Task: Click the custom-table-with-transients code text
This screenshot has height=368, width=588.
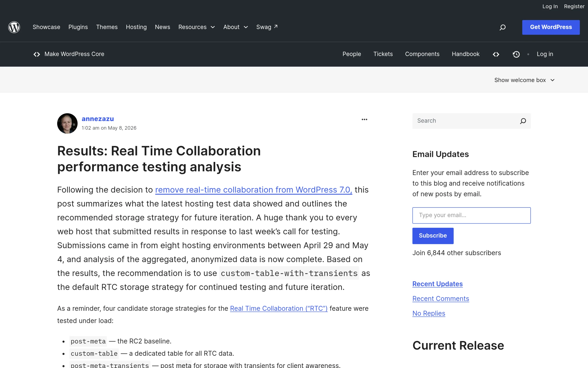Action: pyautogui.click(x=289, y=273)
